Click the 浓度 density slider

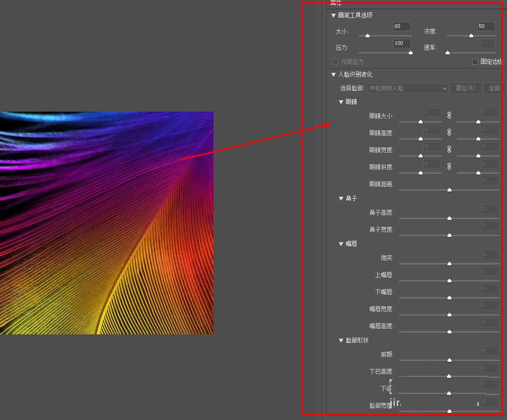[471, 35]
